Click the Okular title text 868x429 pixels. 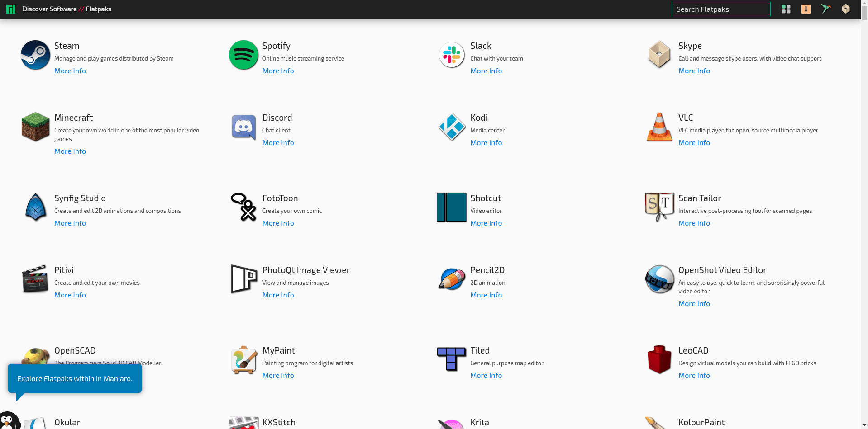tap(67, 423)
